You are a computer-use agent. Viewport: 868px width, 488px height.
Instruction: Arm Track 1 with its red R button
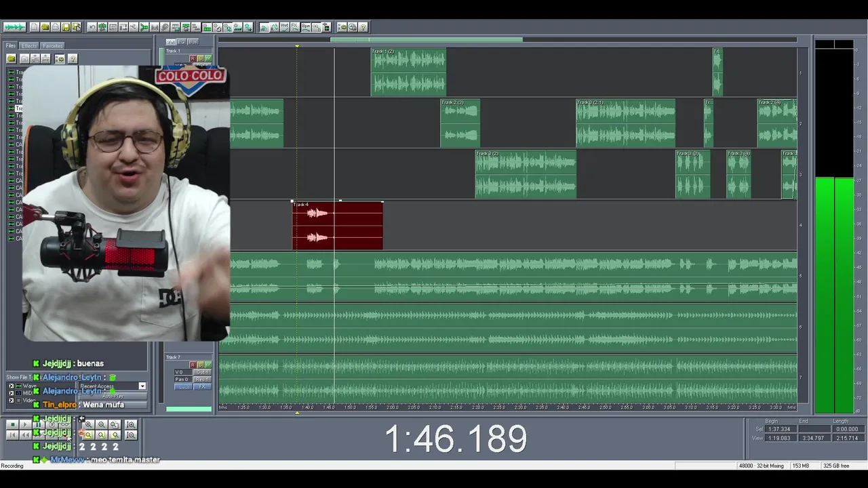193,58
